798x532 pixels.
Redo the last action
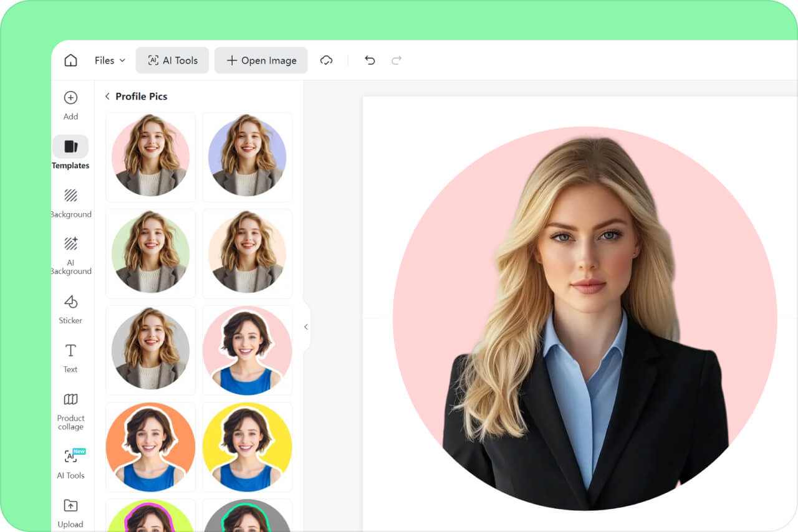coord(397,60)
